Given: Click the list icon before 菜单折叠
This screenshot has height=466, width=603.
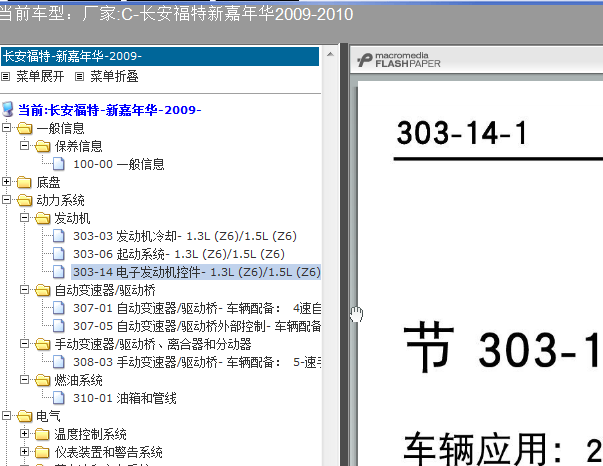Looking at the screenshot, I should pyautogui.click(x=79, y=77).
